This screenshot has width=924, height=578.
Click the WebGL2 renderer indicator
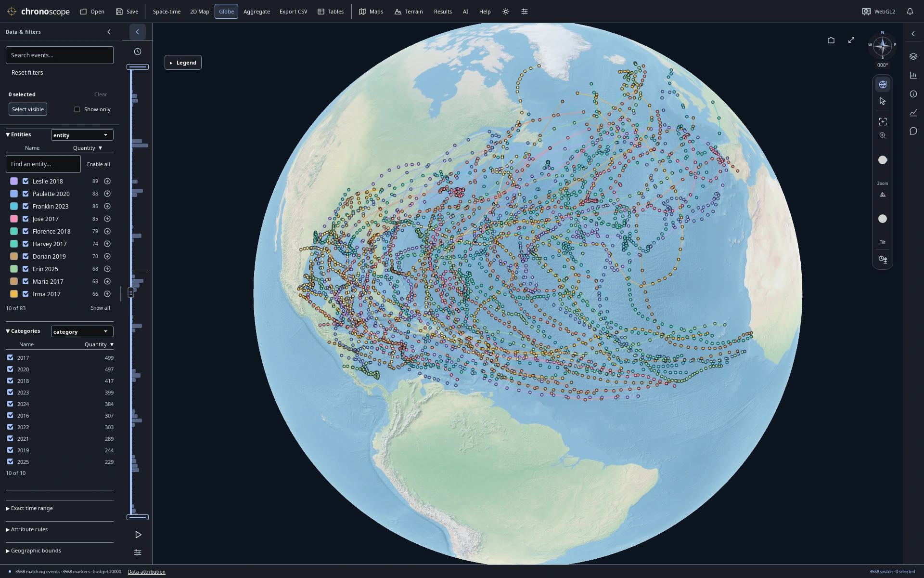click(x=879, y=12)
